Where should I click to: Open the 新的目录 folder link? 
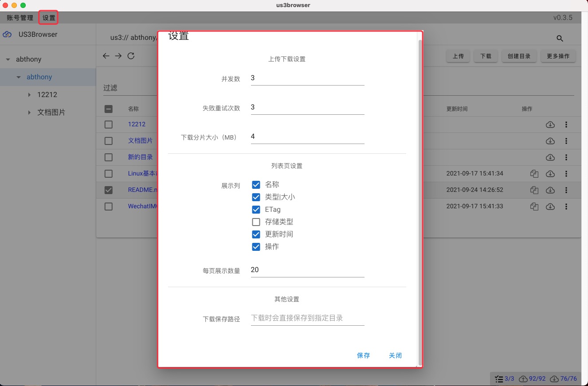[140, 157]
